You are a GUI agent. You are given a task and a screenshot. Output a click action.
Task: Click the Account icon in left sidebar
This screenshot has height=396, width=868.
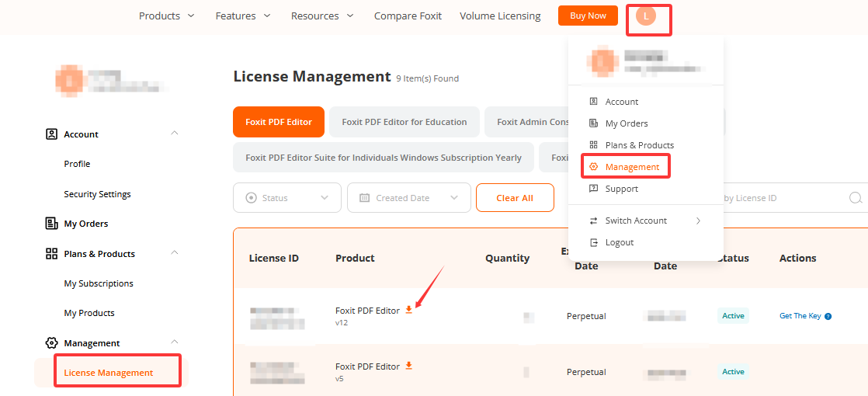pyautogui.click(x=51, y=134)
